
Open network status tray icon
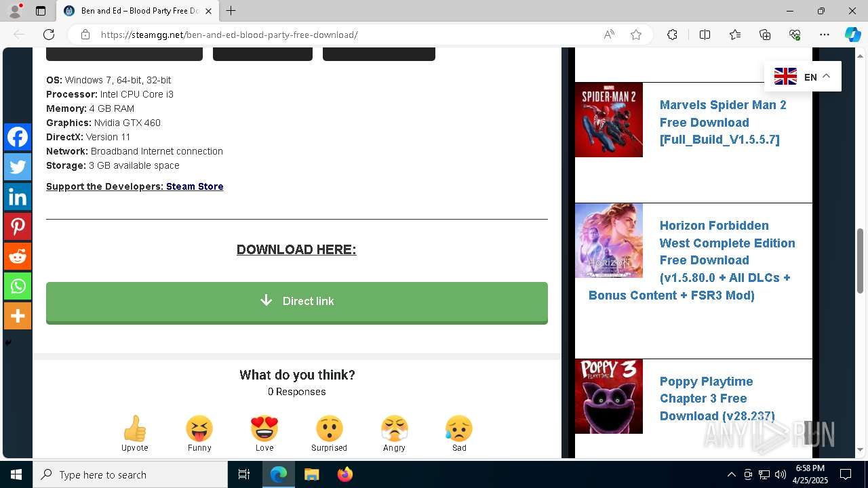[764, 474]
